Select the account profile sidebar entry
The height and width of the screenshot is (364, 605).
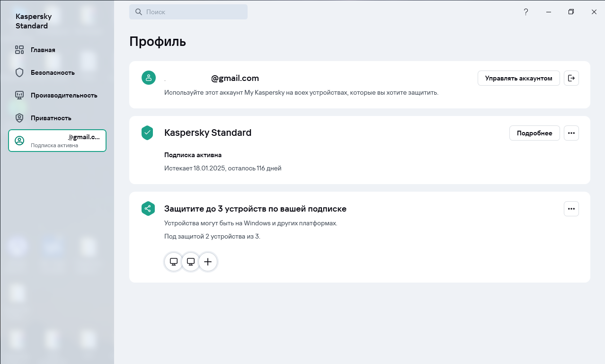coord(57,141)
